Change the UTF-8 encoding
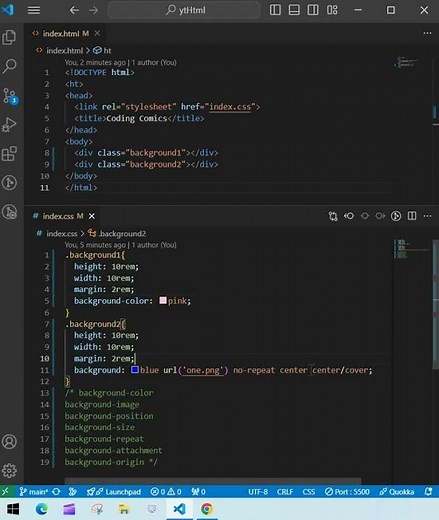The image size is (439, 520). pyautogui.click(x=258, y=492)
